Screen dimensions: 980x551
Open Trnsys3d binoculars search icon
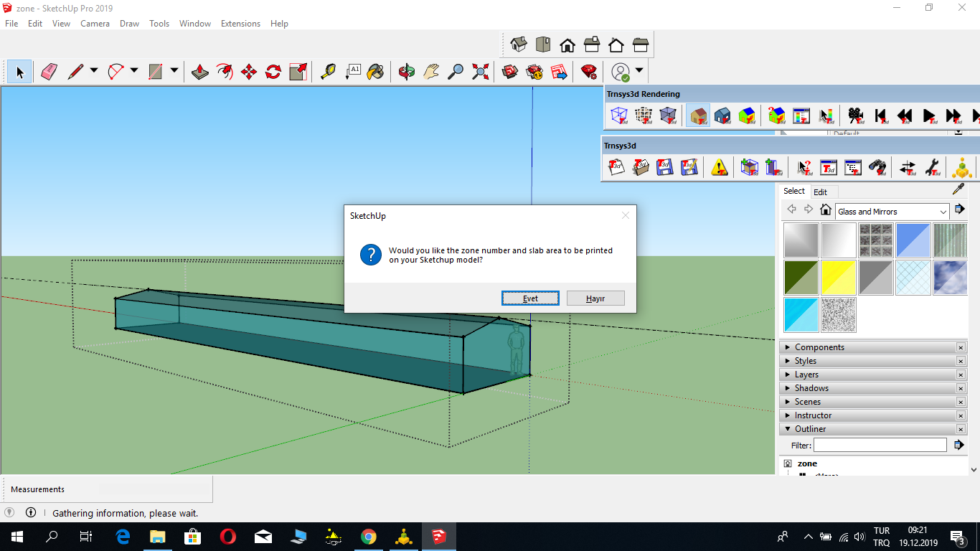pyautogui.click(x=877, y=168)
